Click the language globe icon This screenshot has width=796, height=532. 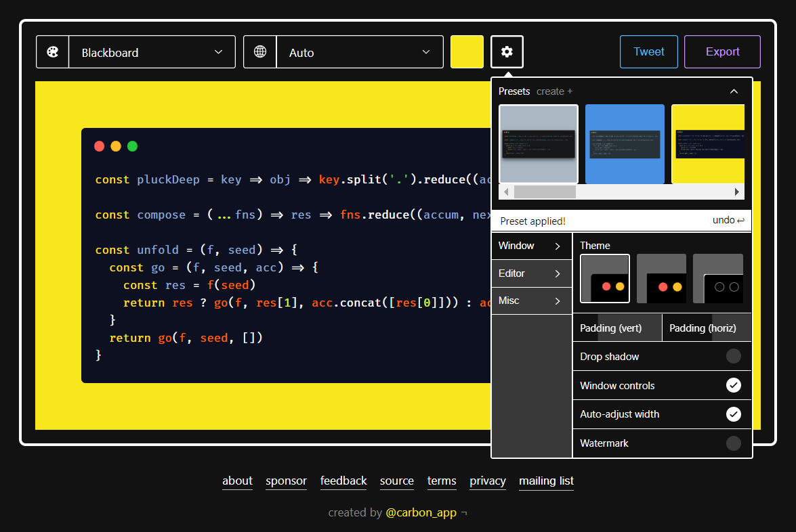[x=260, y=51]
